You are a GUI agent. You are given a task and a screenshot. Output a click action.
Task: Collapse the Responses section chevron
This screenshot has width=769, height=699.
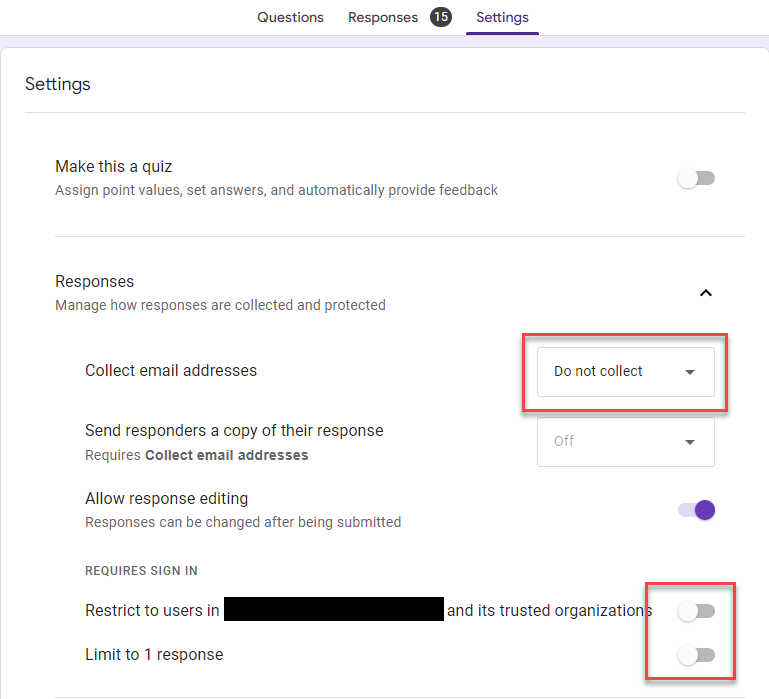[705, 293]
